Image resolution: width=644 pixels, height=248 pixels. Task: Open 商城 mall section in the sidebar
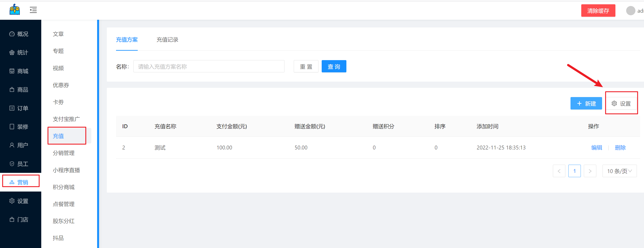click(19, 71)
